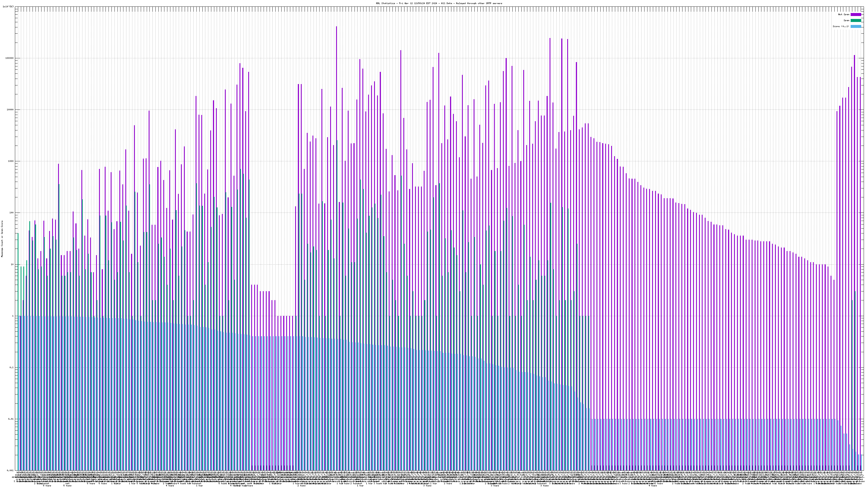
Task: Click the RBL Statistics chart title
Action: tap(439, 3)
